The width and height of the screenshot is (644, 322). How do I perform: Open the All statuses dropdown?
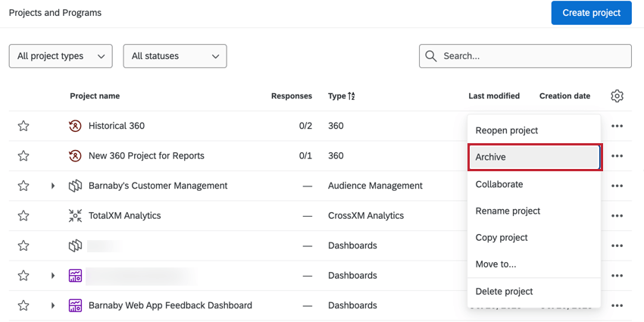[174, 56]
